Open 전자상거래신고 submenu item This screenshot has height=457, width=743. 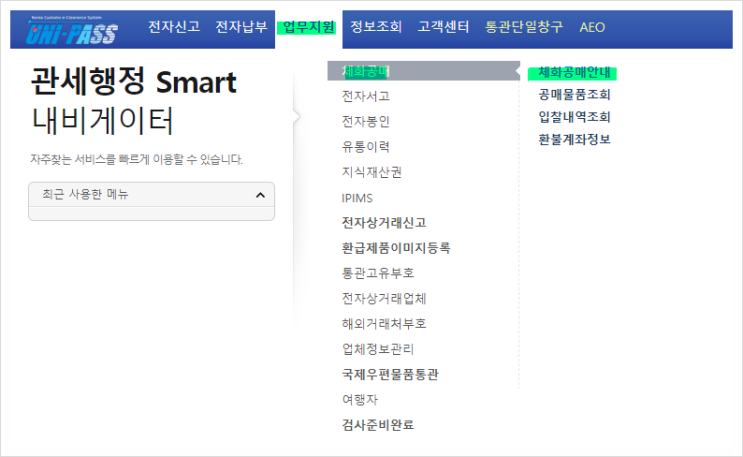(384, 223)
